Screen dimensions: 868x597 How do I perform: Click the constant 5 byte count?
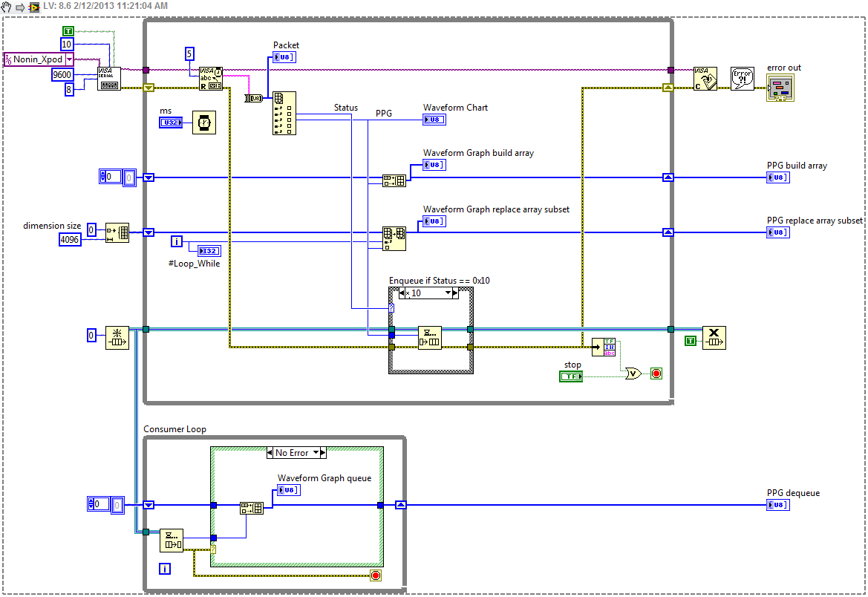pyautogui.click(x=189, y=53)
